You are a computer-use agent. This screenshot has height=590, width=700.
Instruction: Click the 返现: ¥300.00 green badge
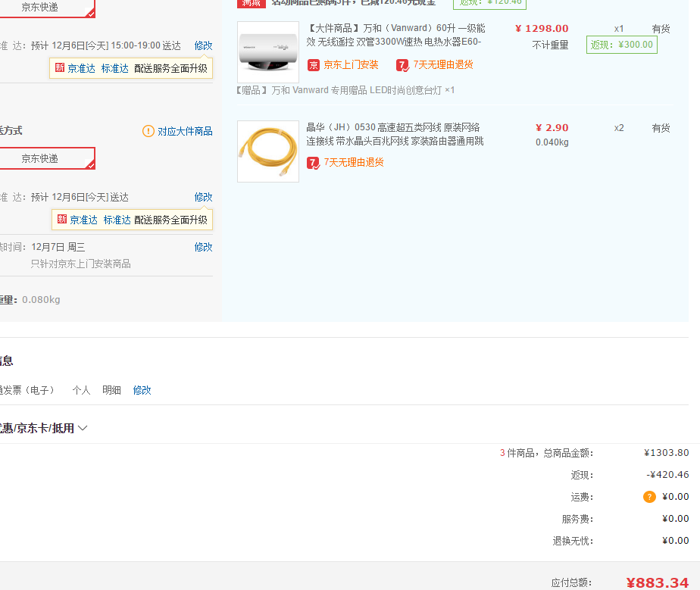621,45
